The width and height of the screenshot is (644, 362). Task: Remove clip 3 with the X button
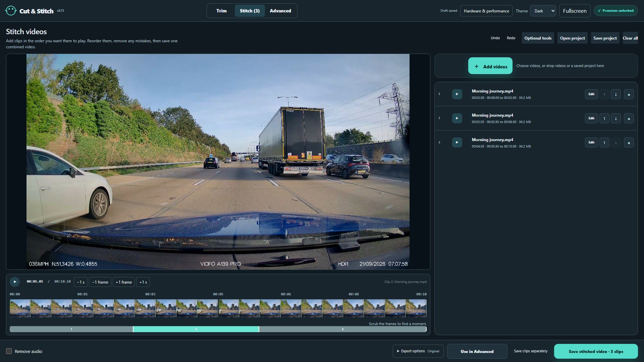(629, 143)
